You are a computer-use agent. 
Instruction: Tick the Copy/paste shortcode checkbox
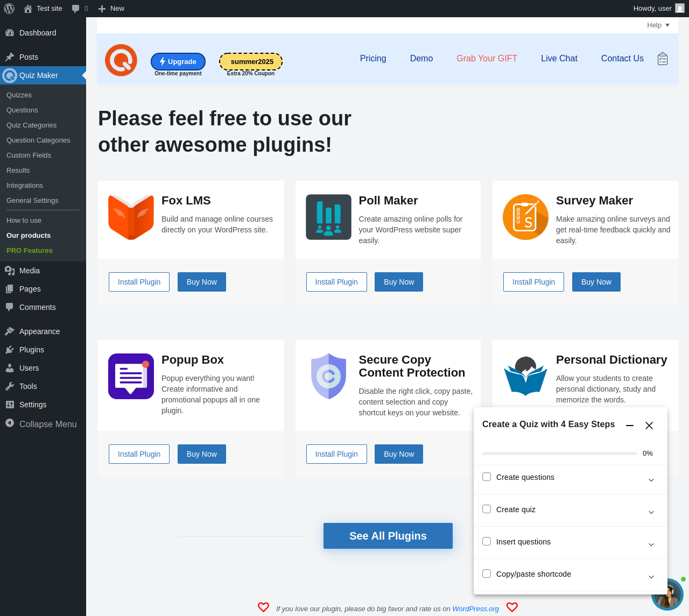pyautogui.click(x=487, y=573)
